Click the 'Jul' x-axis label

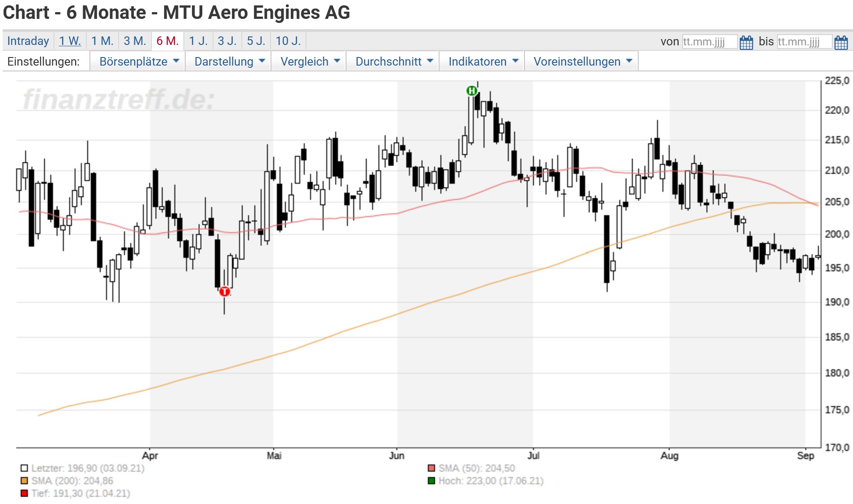coord(533,456)
